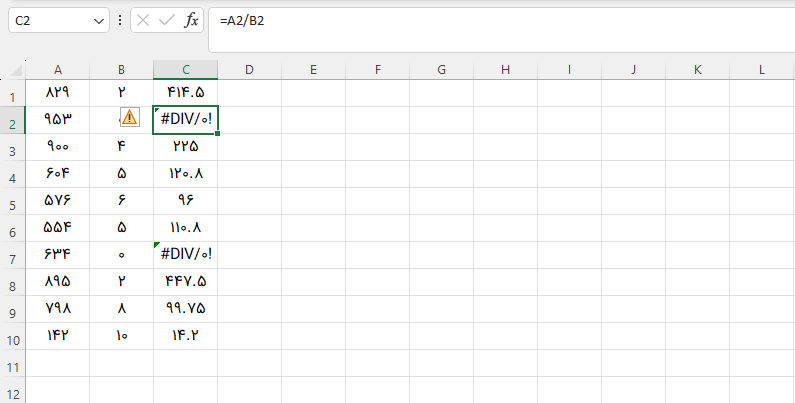Click cell C10 in the last data row
The width and height of the screenshot is (795, 403).
click(x=186, y=335)
